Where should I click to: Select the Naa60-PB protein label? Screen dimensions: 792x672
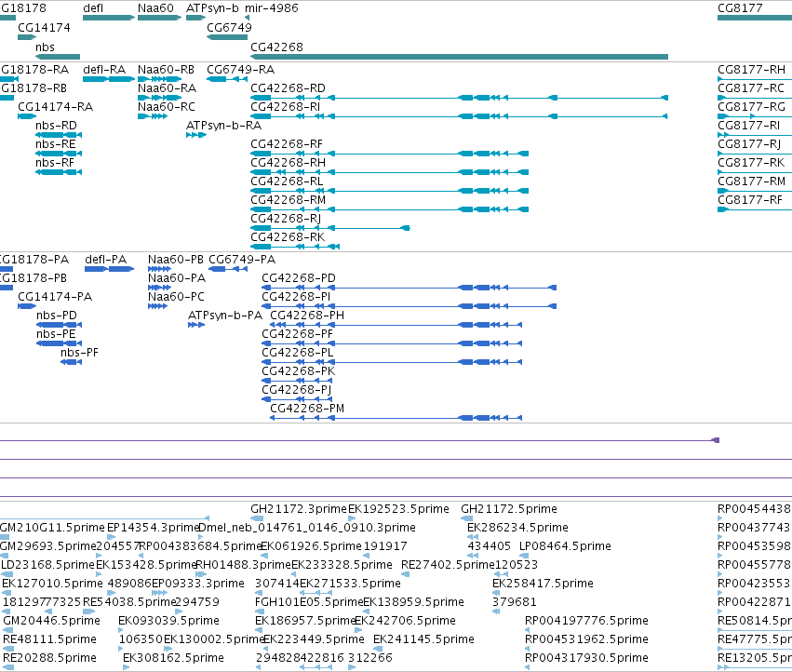pos(176,259)
